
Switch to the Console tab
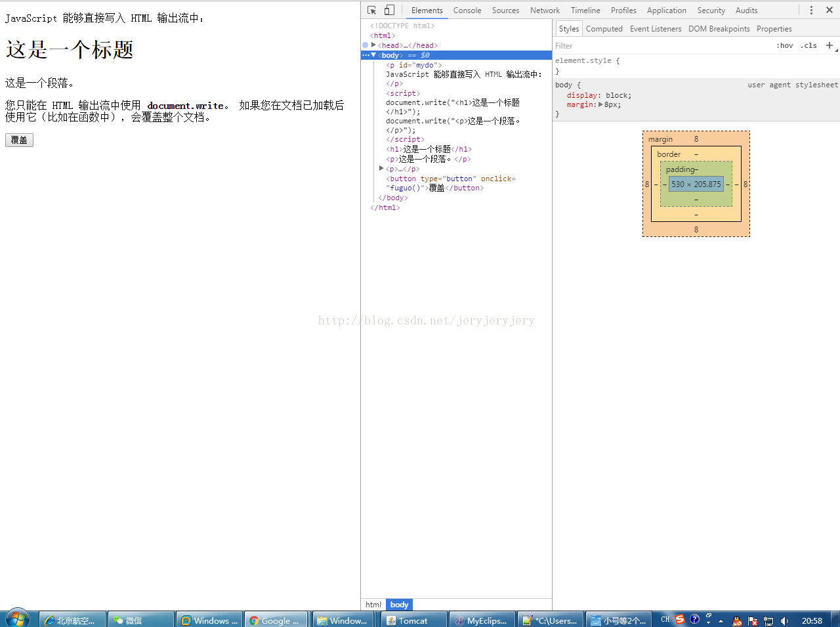[x=467, y=11]
